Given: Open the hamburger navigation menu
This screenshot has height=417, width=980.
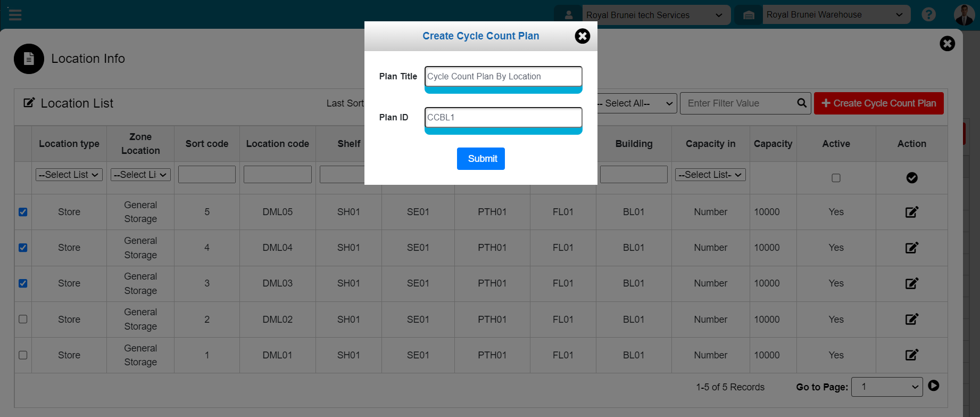Looking at the screenshot, I should coord(15,15).
